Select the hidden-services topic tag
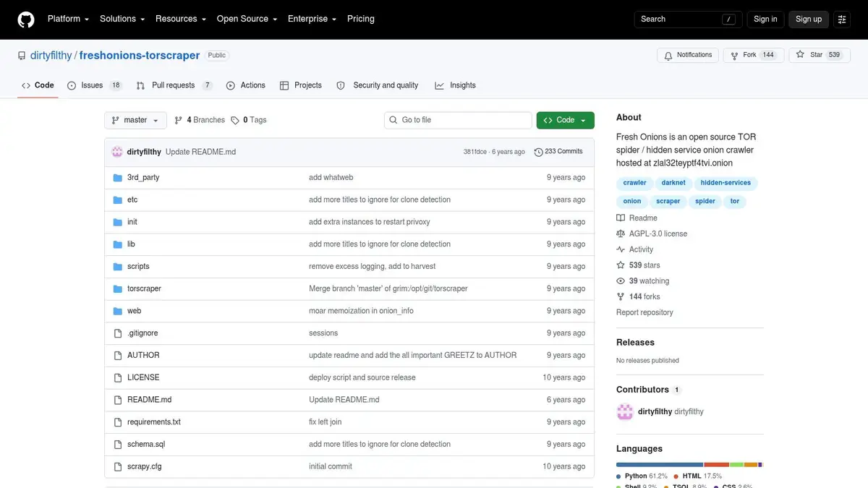868x488 pixels. point(726,183)
